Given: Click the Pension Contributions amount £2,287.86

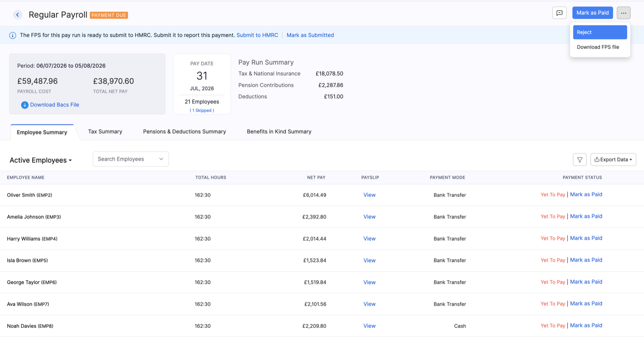Looking at the screenshot, I should point(331,85).
